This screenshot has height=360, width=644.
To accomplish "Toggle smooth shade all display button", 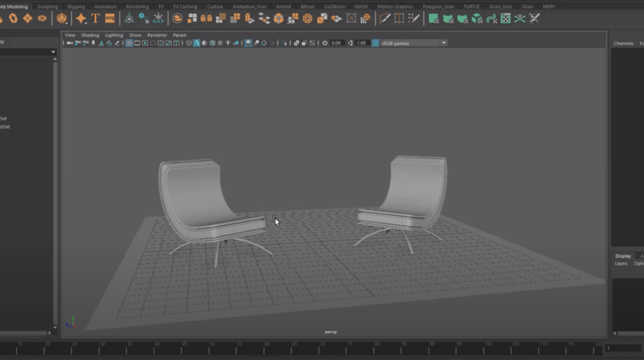I will point(196,43).
